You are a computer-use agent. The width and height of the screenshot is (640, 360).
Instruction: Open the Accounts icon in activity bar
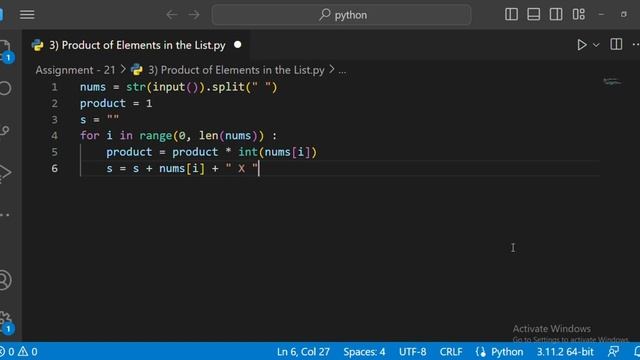pyautogui.click(x=5, y=280)
